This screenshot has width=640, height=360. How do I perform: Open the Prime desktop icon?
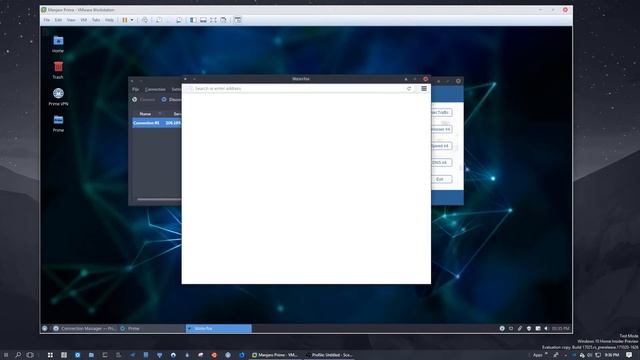pos(58,123)
